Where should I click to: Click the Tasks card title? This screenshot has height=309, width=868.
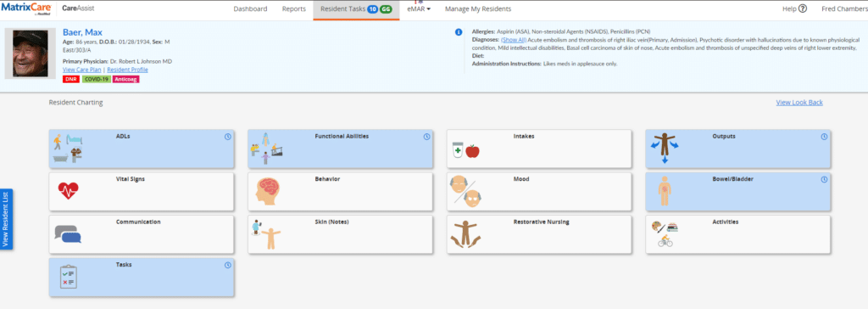(124, 265)
